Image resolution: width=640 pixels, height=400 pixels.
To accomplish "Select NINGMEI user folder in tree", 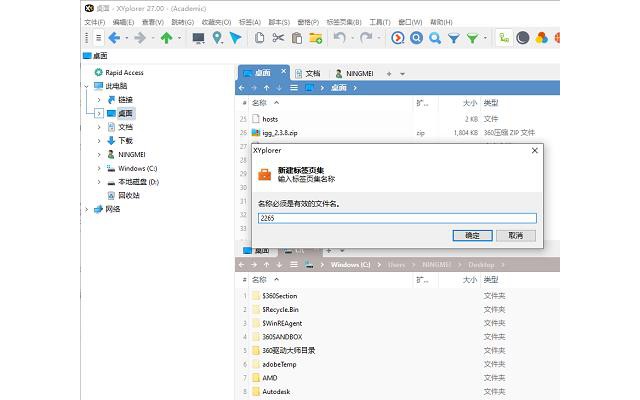I will point(131,155).
